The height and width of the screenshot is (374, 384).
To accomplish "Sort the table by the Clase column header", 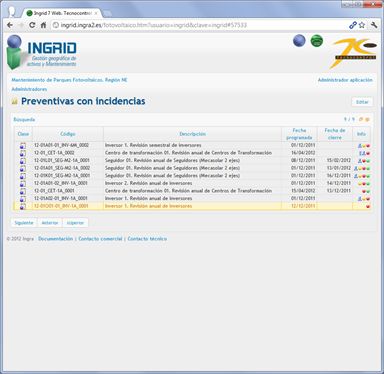I will [23, 134].
